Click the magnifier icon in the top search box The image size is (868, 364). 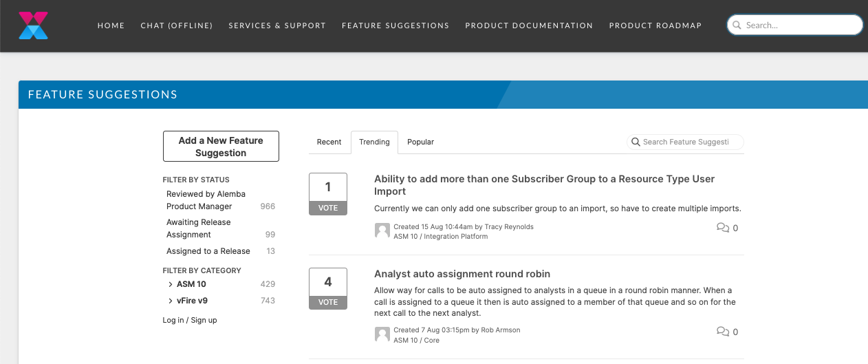tap(737, 25)
